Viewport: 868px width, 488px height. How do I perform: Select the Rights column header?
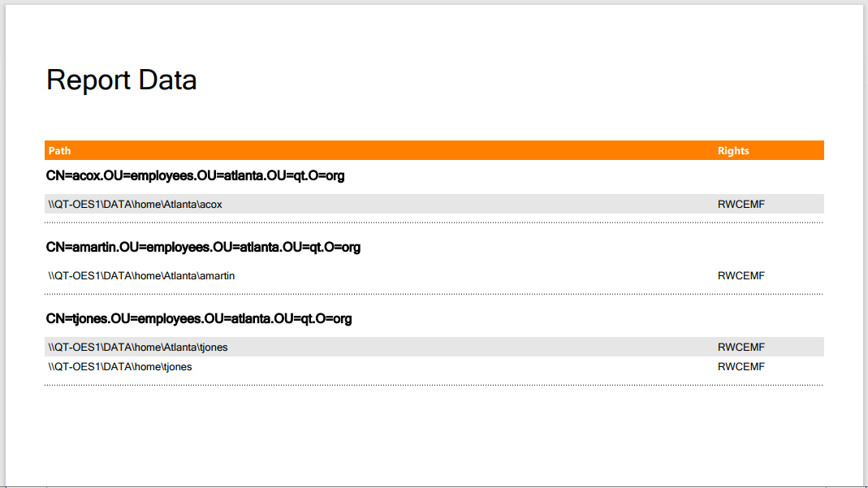pyautogui.click(x=733, y=150)
